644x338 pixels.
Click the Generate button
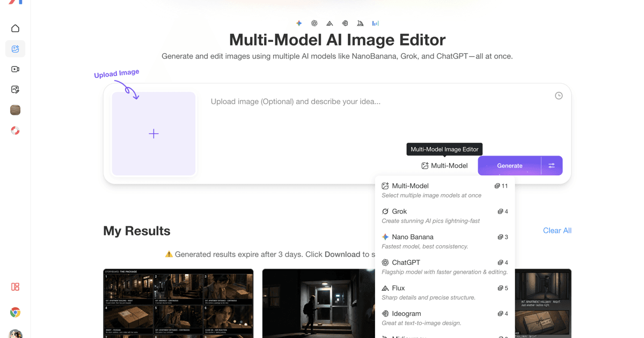[x=509, y=166]
